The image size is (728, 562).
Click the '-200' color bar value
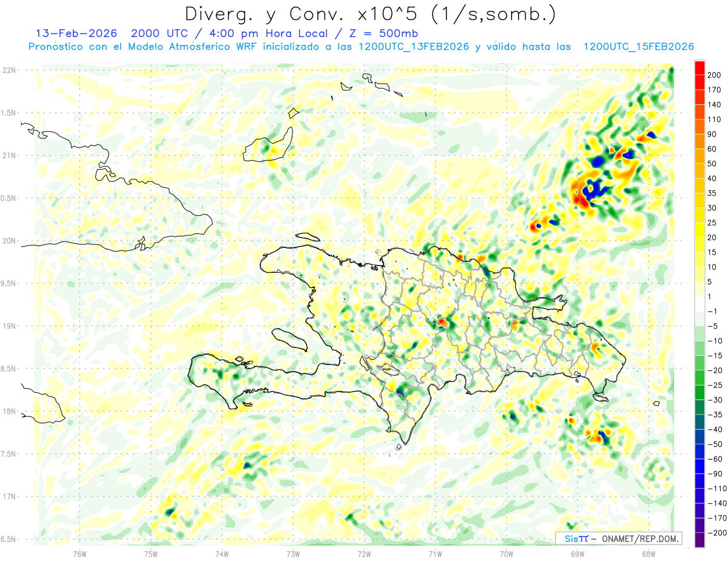tap(716, 532)
